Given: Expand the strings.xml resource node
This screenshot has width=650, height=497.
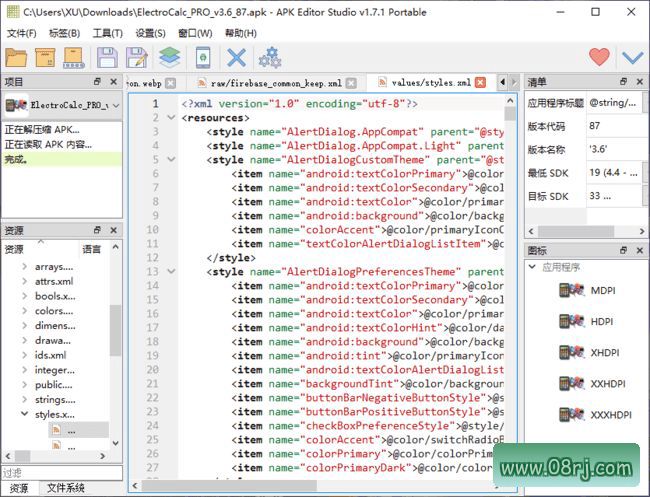Looking at the screenshot, I should 24,400.
